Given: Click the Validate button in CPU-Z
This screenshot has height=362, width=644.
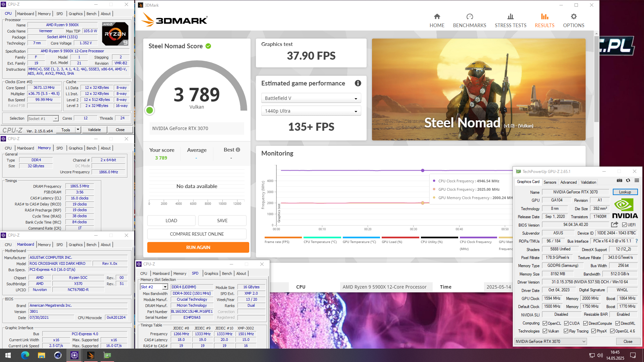Looking at the screenshot, I should click(94, 130).
